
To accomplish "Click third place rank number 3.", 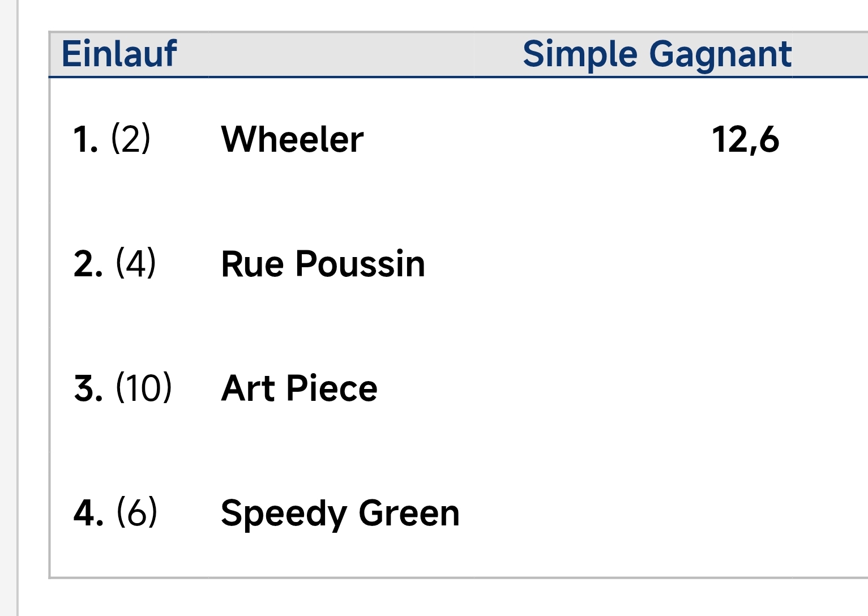I will point(88,388).
